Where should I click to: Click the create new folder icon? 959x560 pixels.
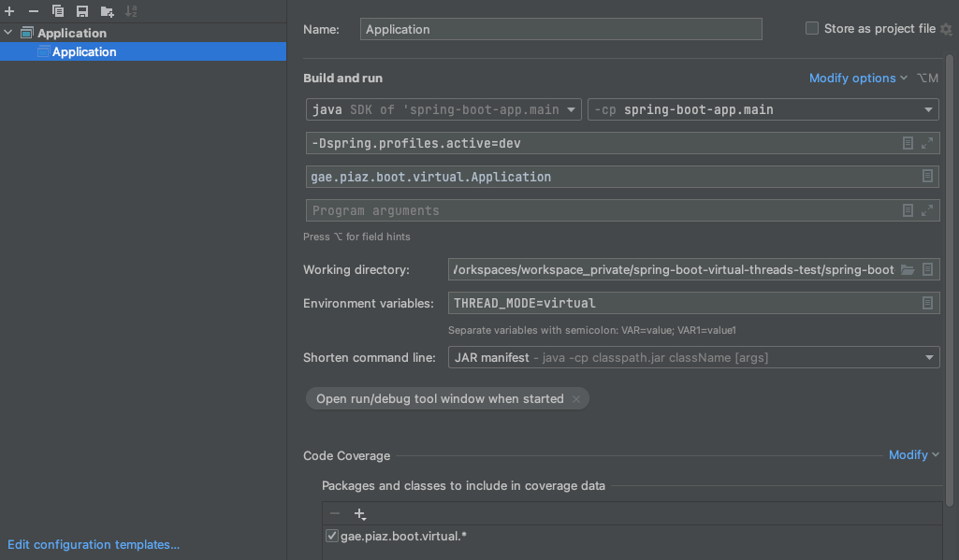pyautogui.click(x=107, y=11)
